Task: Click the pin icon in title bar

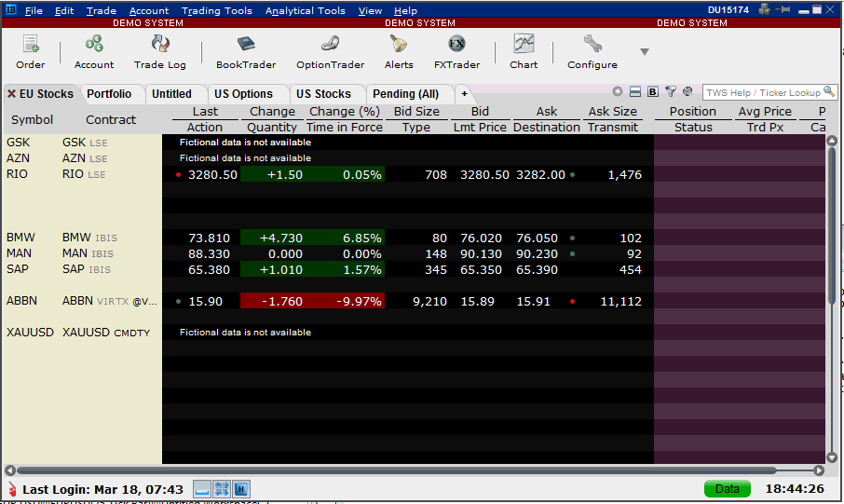Action: [783, 9]
